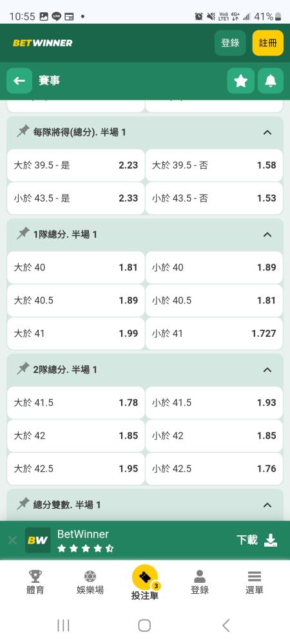Collapse the 1隊總分. 半場 1 section
The width and height of the screenshot is (290, 644).
coord(267,234)
